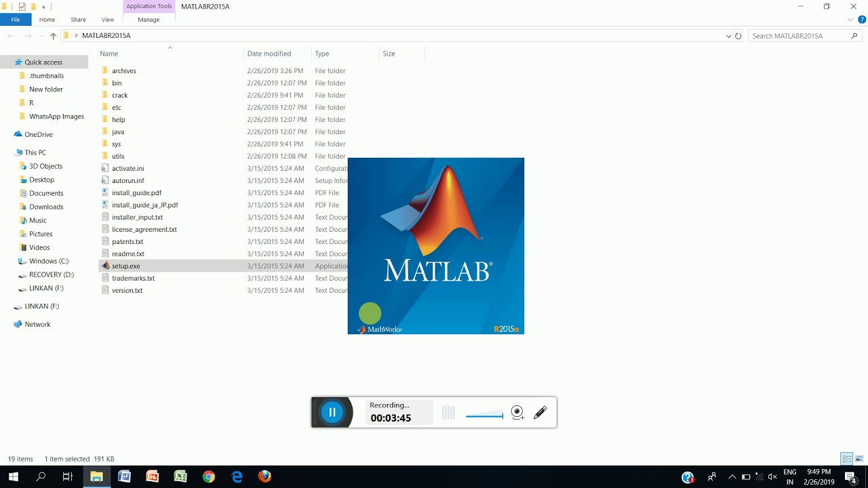Adjust the recorder volume slider
868x488 pixels.
[x=484, y=415]
